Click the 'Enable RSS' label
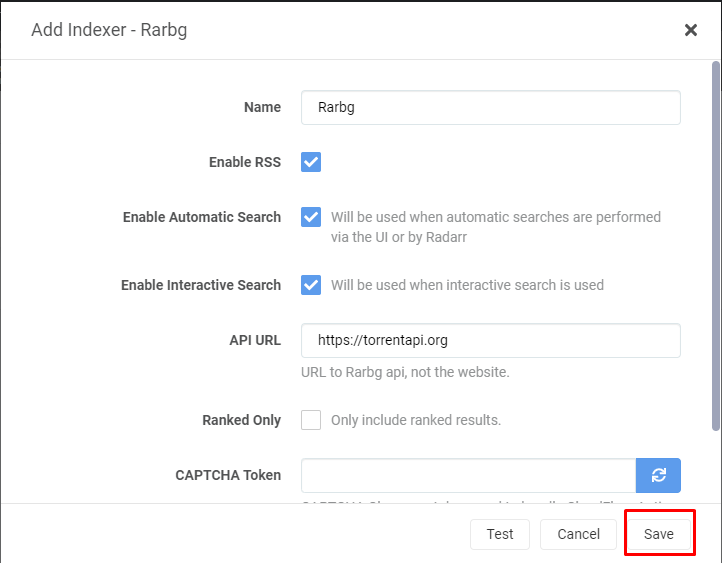The width and height of the screenshot is (722, 563). (x=245, y=162)
